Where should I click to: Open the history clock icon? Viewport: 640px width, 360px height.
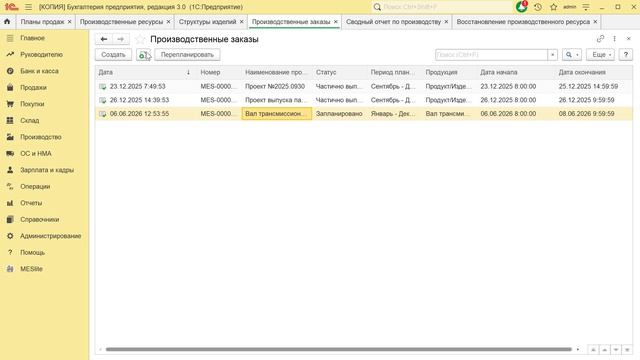[538, 7]
